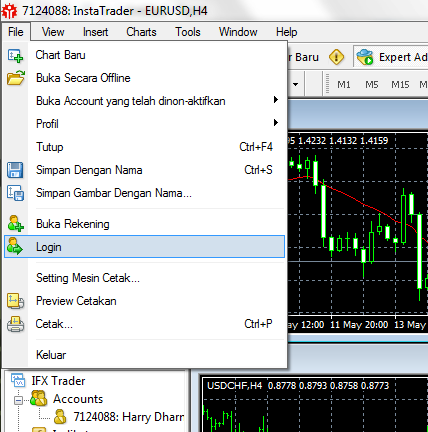428x432 pixels.
Task: Click the Login user-arrow icon
Action: click(x=15, y=247)
